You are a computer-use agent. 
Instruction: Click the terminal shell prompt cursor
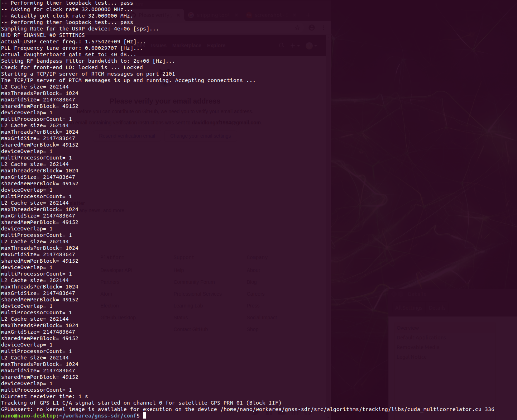(145, 415)
